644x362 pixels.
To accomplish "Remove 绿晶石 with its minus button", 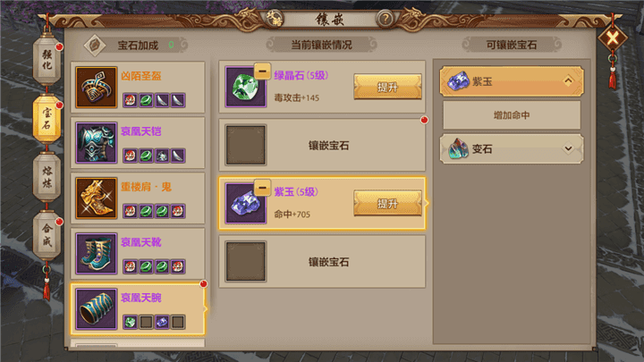I will [x=262, y=71].
